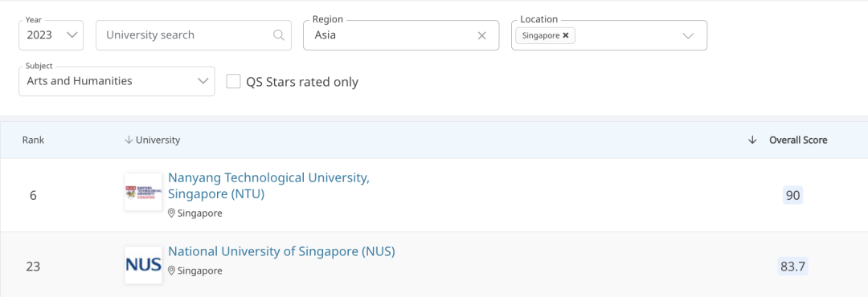868x297 pixels.
Task: Open National University of Singapore link
Action: [282, 251]
